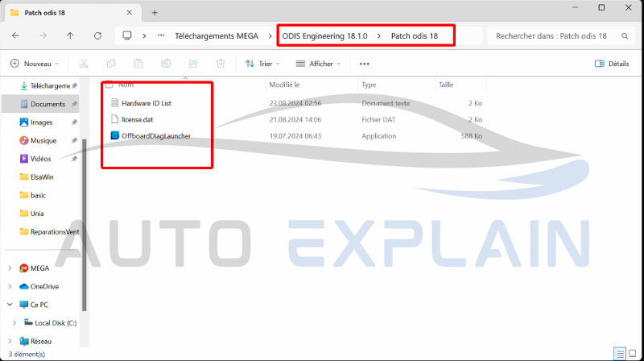The height and width of the screenshot is (361, 644).
Task: Unpin Documents using its pin icon
Action: (74, 105)
